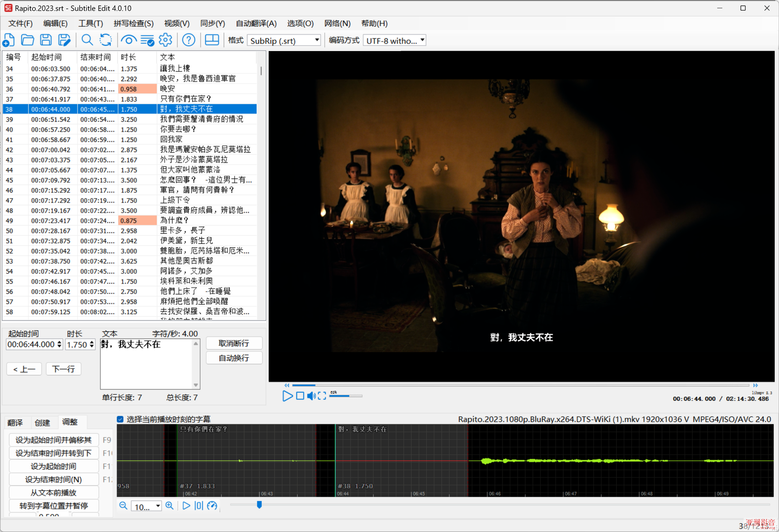The width and height of the screenshot is (779, 532).
Task: Click the waveform playback speed icon
Action: (x=212, y=506)
